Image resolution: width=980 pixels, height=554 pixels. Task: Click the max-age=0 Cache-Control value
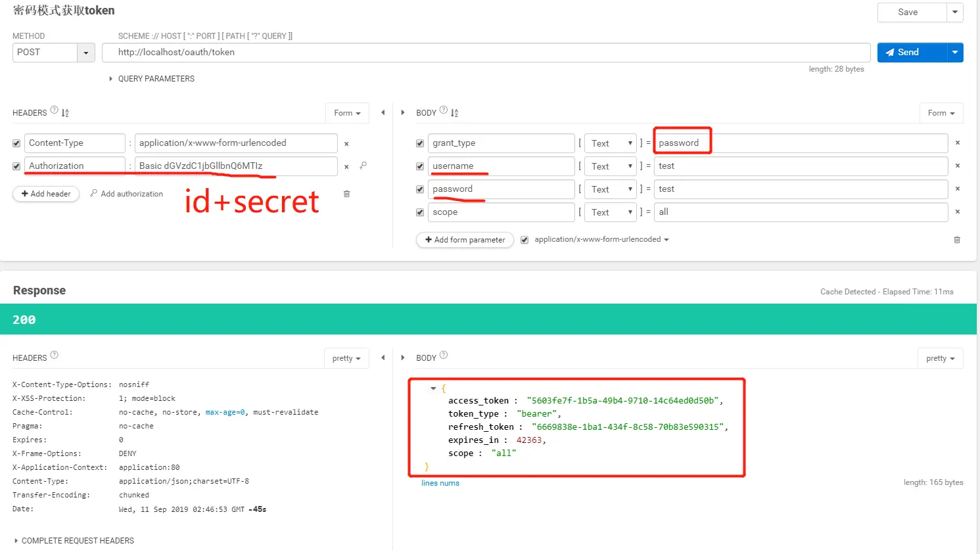[x=225, y=413]
